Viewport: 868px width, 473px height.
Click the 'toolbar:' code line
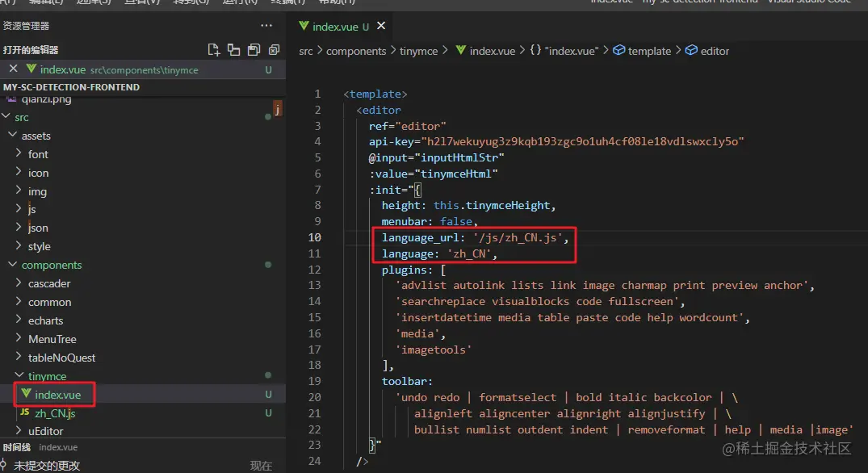[x=407, y=381]
